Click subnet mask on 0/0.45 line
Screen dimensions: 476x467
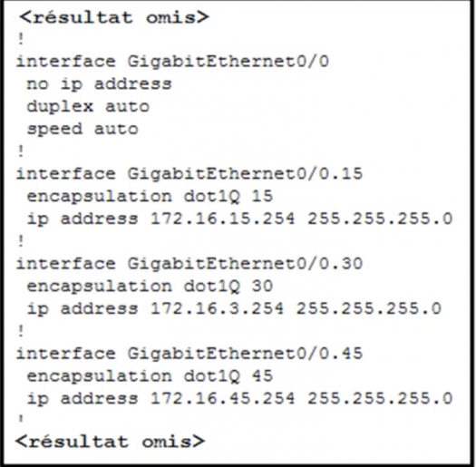click(x=380, y=398)
